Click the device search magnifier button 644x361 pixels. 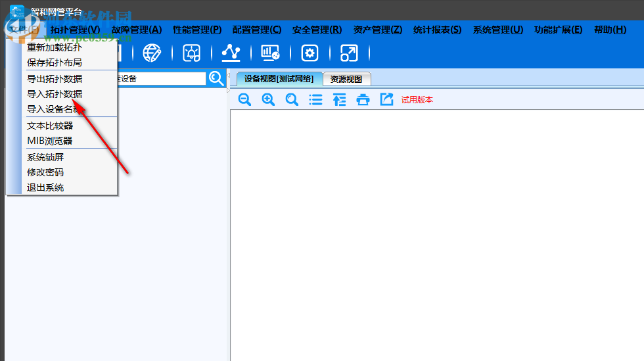216,78
